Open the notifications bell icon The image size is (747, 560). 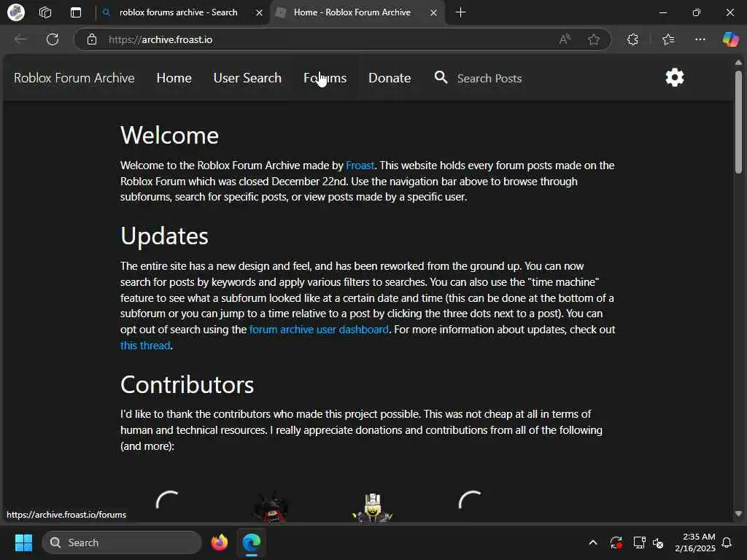click(x=727, y=542)
